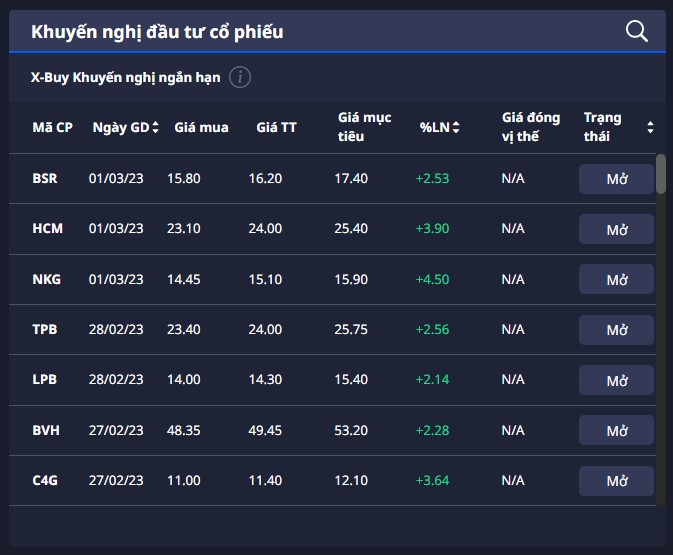Click the table vertical scrollbar thumb
The width and height of the screenshot is (673, 555).
tap(660, 173)
